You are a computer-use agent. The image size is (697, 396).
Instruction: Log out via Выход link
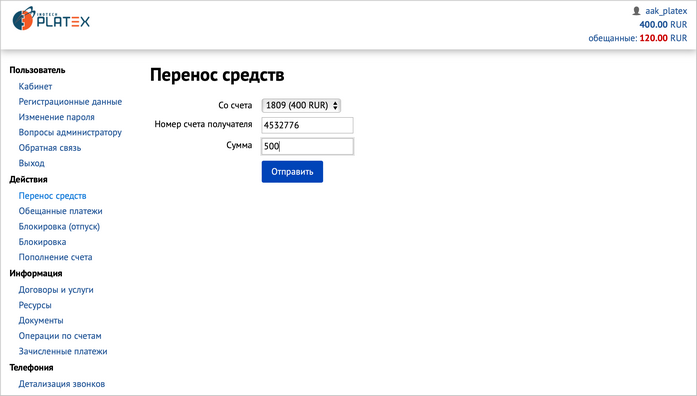click(x=32, y=163)
